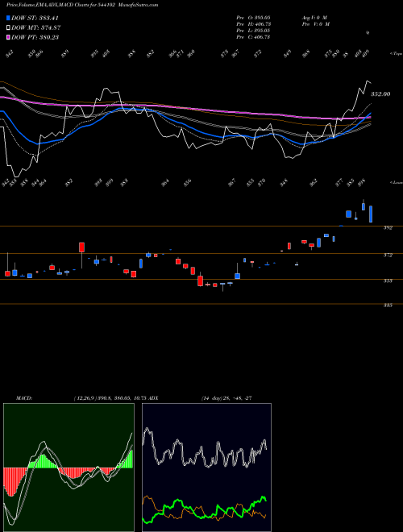The height and width of the screenshot is (532, 403).
Task: Click the 'Pre C: 406.73' close value
Action: point(253,37)
